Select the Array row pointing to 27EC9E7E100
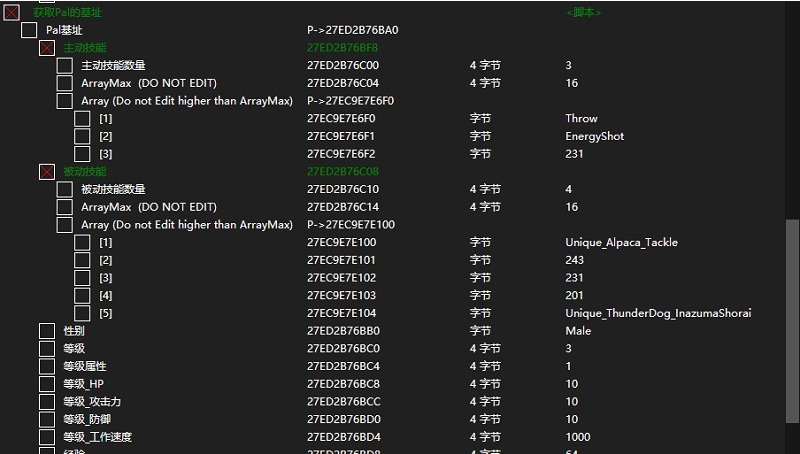This screenshot has width=800, height=454. (x=187, y=225)
